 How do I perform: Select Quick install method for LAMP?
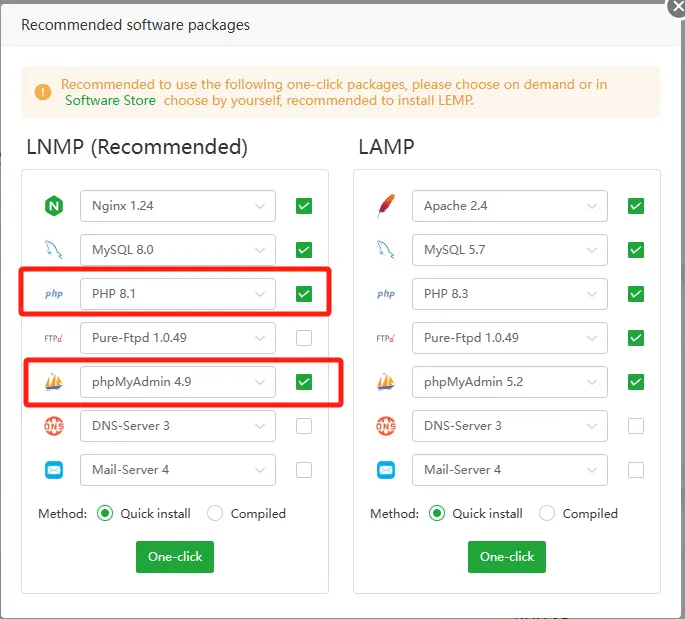click(x=437, y=513)
